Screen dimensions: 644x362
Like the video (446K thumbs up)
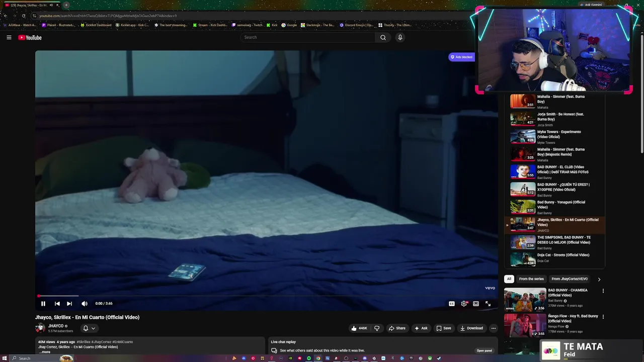pyautogui.click(x=359, y=328)
